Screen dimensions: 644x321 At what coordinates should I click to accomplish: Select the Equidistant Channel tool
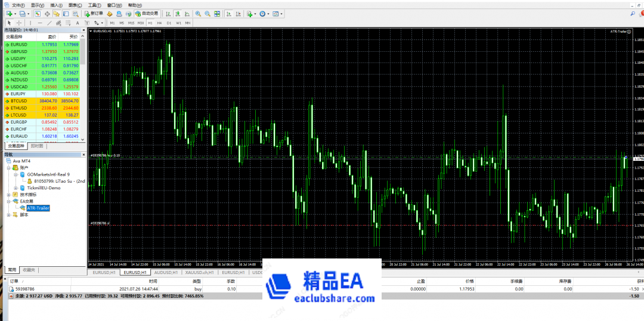58,23
